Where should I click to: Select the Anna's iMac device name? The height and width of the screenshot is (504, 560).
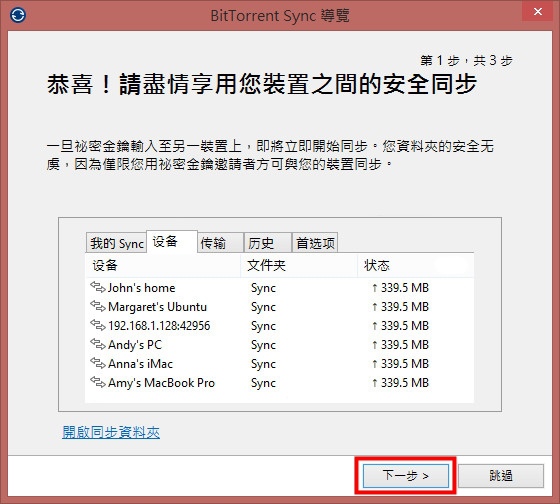pyautogui.click(x=140, y=364)
